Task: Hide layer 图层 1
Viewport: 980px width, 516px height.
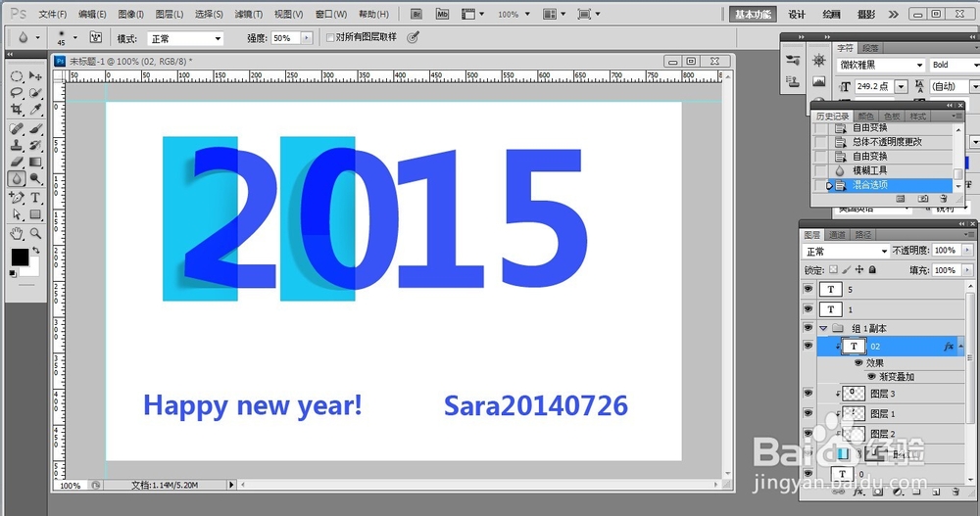Action: (x=808, y=413)
